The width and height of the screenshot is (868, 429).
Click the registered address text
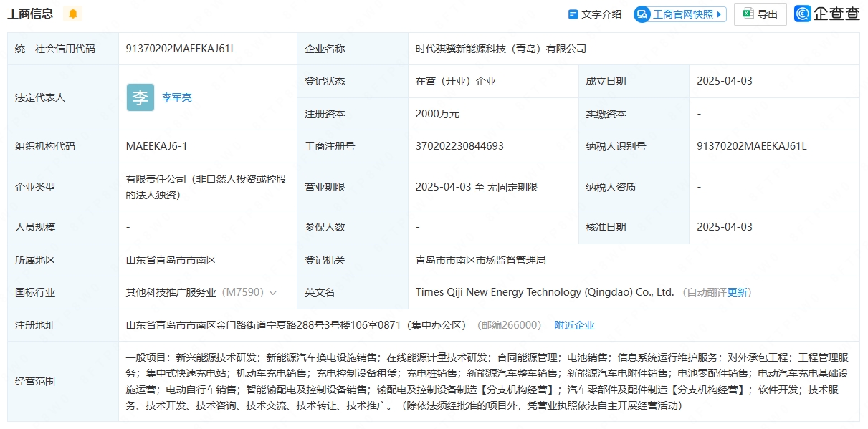(x=296, y=325)
